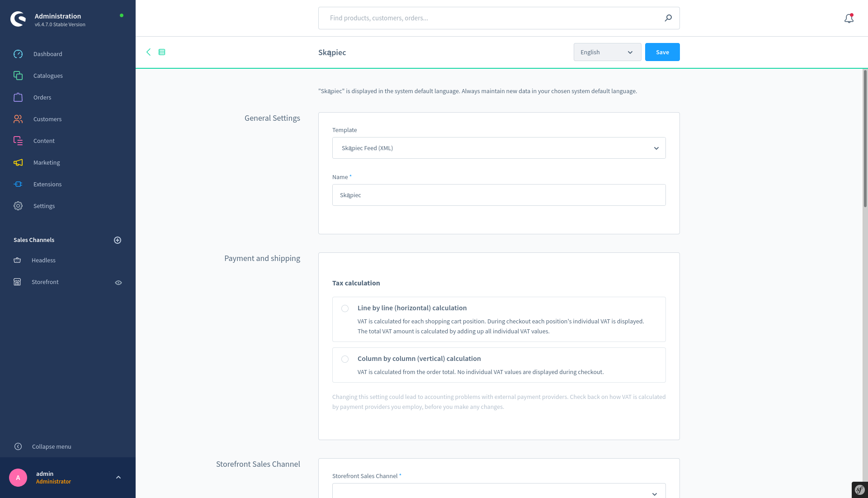The width and height of the screenshot is (868, 498).
Task: Click the Sales Channels menu section
Action: pyautogui.click(x=33, y=240)
